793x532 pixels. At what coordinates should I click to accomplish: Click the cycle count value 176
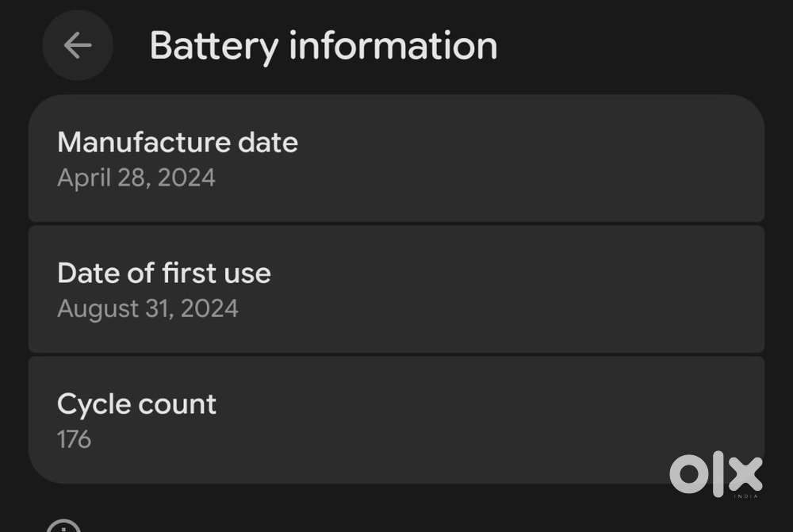tap(74, 438)
